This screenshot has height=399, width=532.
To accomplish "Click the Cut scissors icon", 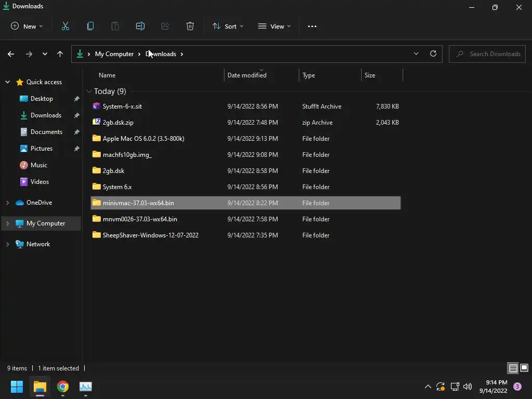I will (65, 26).
